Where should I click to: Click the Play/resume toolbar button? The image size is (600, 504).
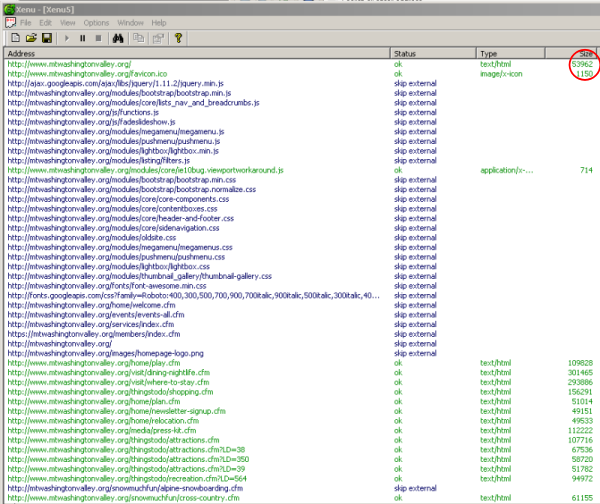pos(67,38)
